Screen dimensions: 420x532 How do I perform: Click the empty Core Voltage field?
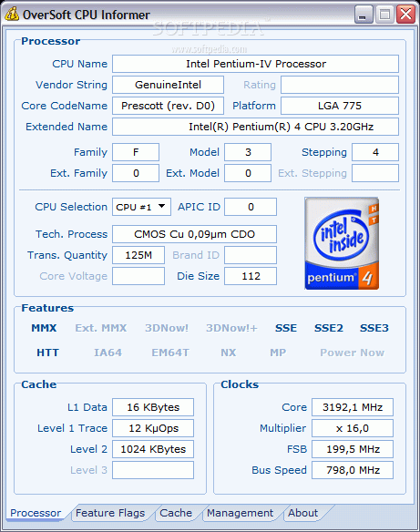(x=138, y=276)
